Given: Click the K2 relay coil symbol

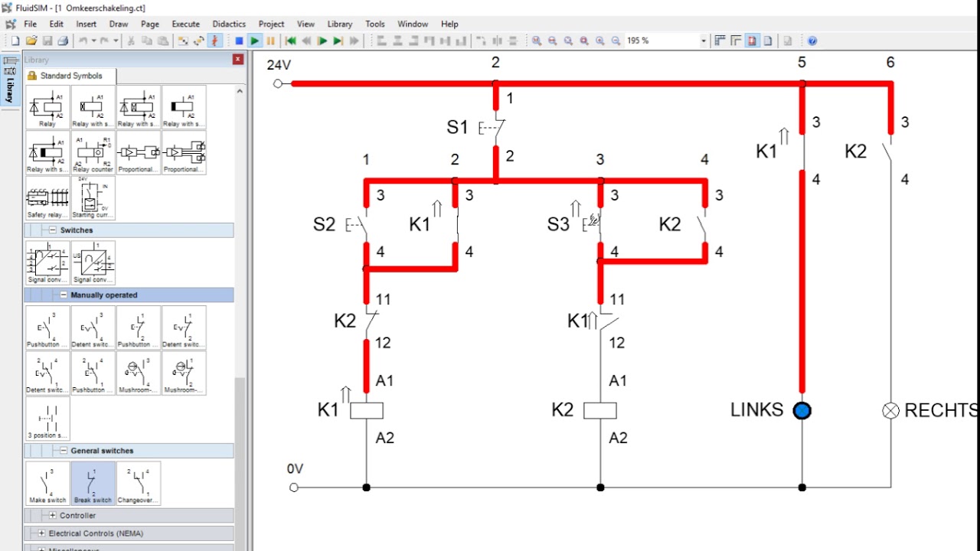Looking at the screenshot, I should point(599,411).
